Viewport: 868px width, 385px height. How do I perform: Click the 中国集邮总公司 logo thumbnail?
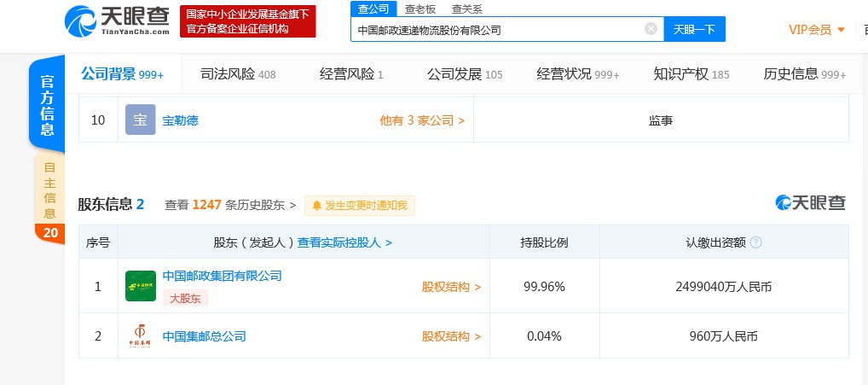tap(141, 335)
